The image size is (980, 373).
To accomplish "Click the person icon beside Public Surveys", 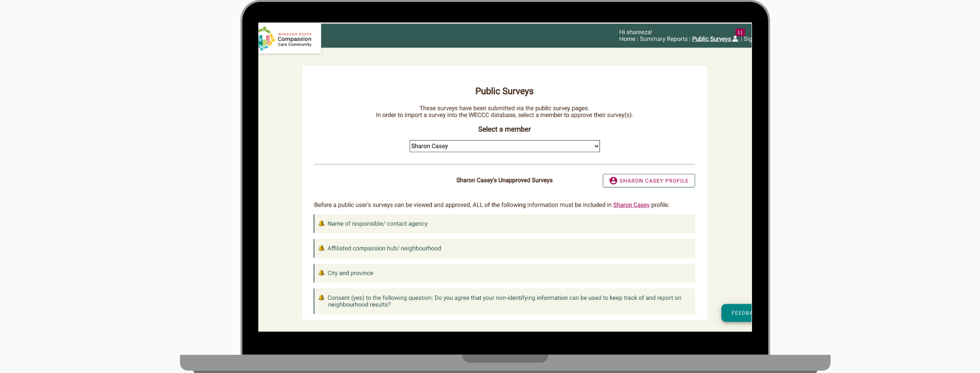I will pyautogui.click(x=735, y=39).
